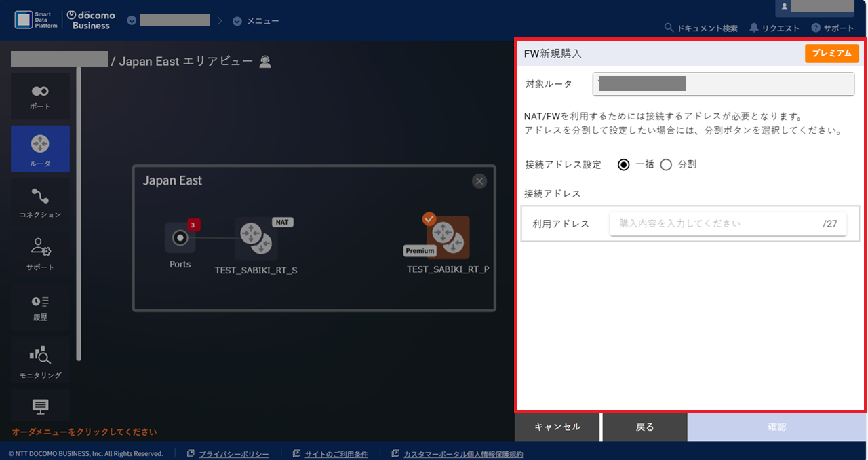Open the プライバシーポリシー footer link
This screenshot has width=868, height=460.
[x=233, y=454]
